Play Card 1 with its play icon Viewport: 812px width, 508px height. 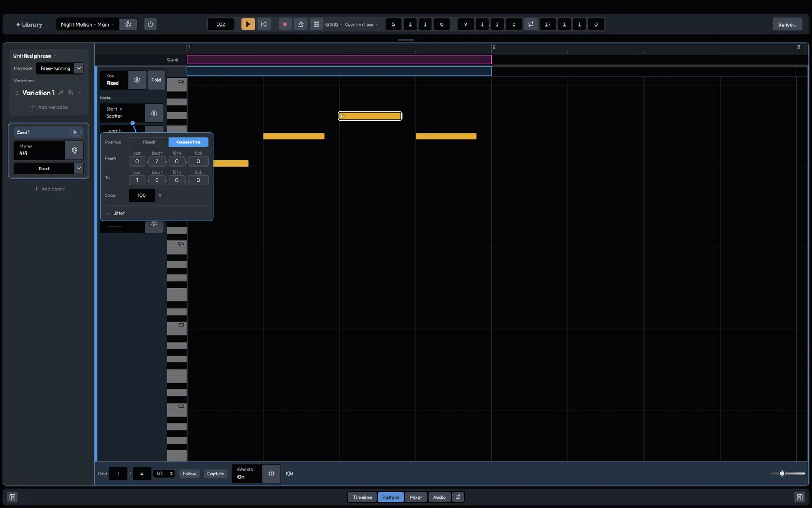coord(75,132)
